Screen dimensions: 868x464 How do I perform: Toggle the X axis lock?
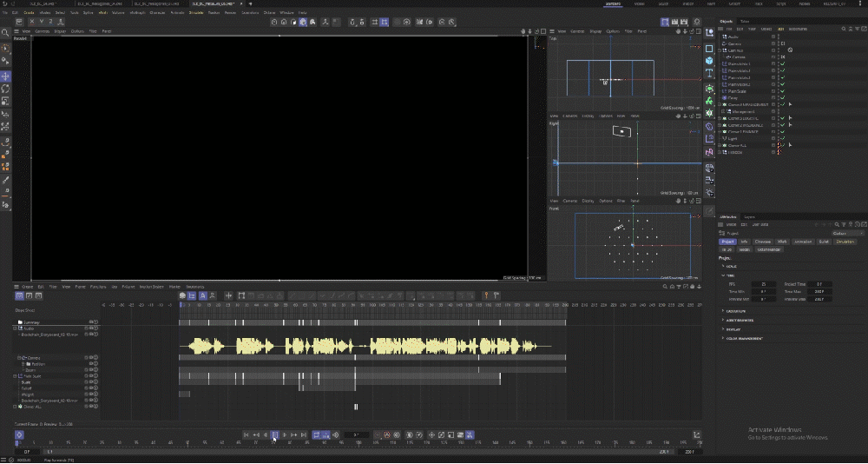pyautogui.click(x=31, y=23)
